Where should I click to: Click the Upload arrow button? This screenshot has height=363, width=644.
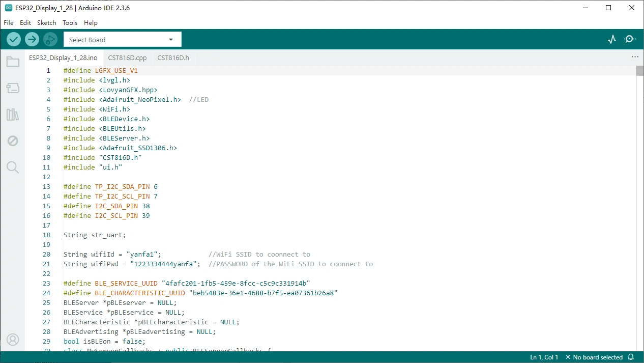32,39
